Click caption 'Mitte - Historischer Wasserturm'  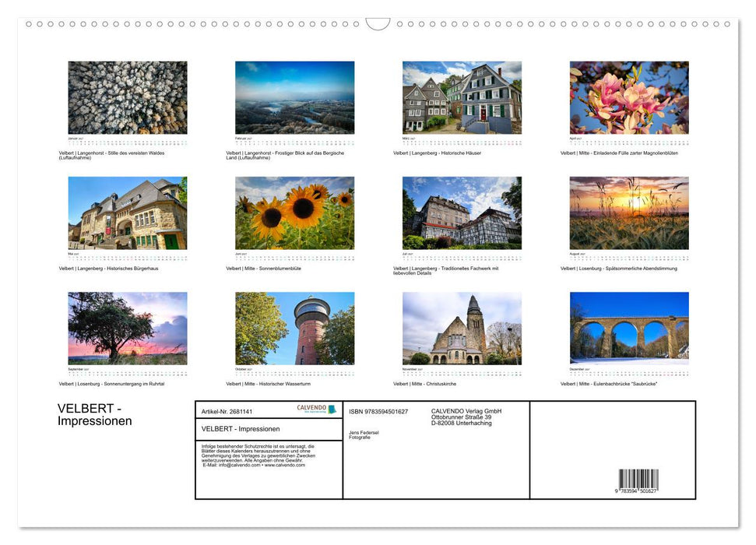point(269,384)
